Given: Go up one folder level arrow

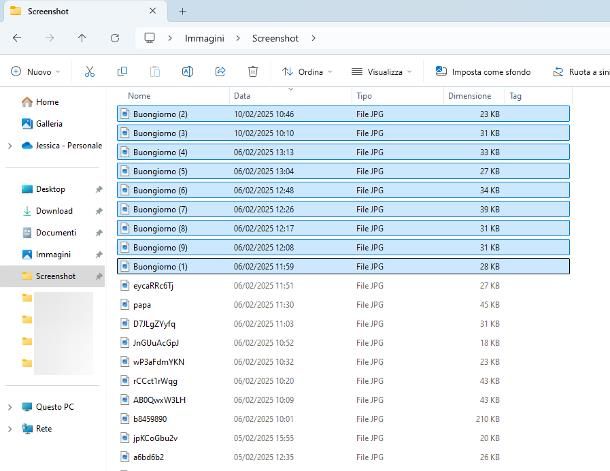Looking at the screenshot, I should point(82,38).
